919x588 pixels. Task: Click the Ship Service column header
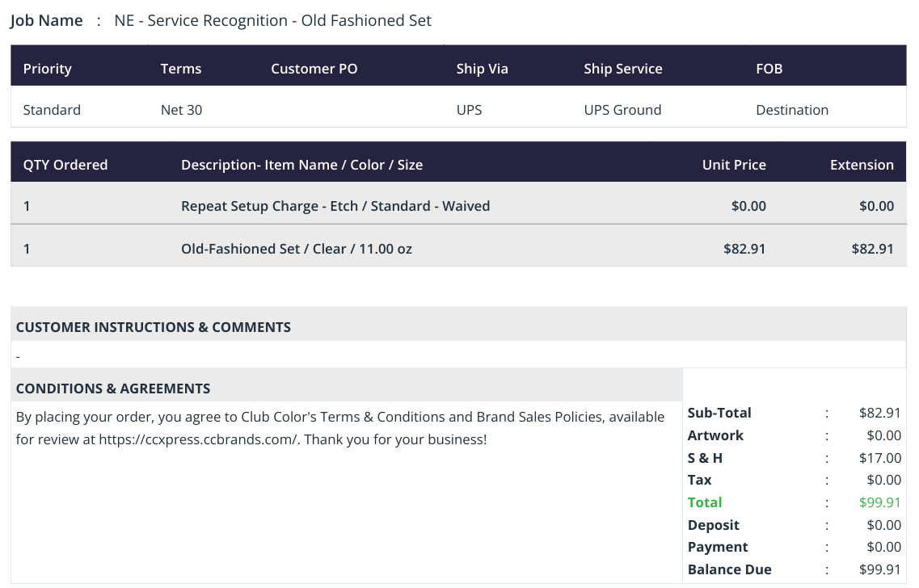[x=622, y=69]
